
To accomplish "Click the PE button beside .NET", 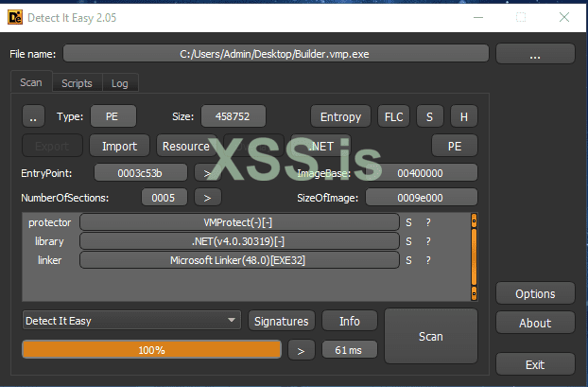I will pyautogui.click(x=455, y=146).
